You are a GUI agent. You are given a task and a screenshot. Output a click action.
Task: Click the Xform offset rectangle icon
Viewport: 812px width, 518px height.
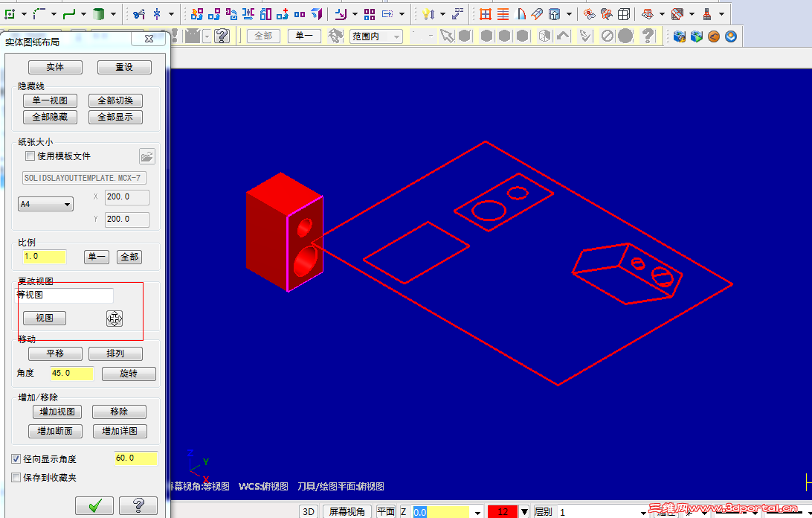click(x=265, y=14)
